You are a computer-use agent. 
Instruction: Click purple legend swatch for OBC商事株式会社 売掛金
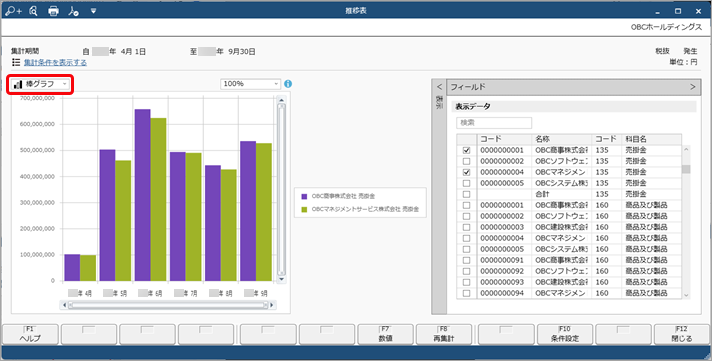(x=304, y=197)
